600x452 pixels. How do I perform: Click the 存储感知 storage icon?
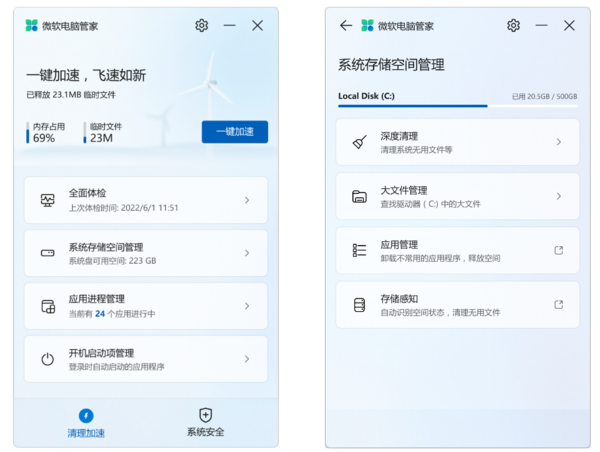(359, 305)
